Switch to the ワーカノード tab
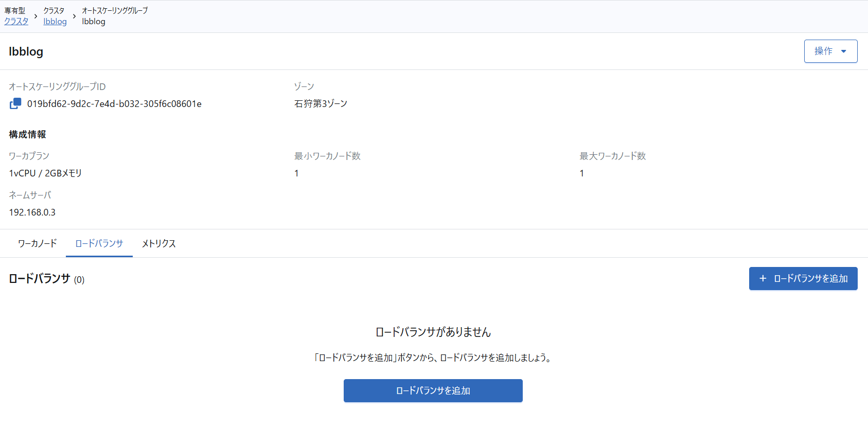 (37, 243)
